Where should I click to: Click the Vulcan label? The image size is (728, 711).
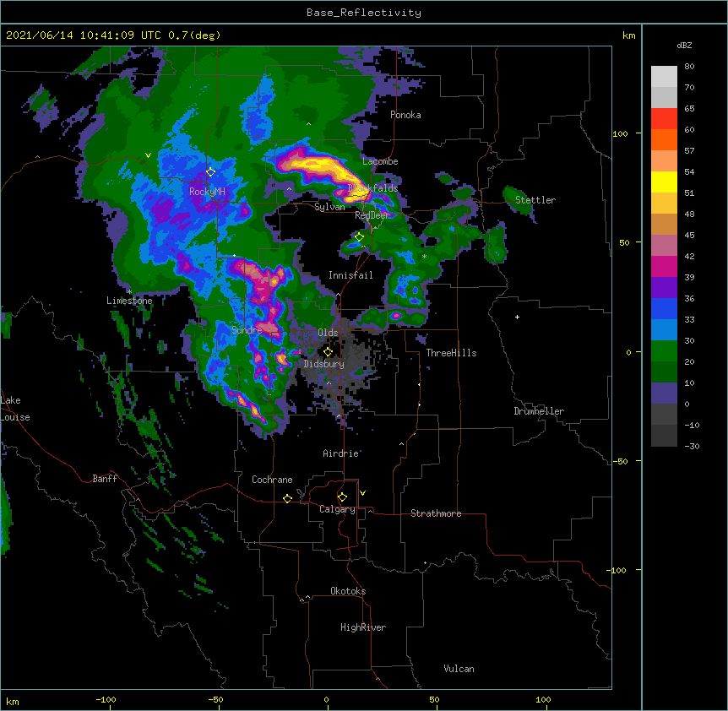(x=459, y=669)
